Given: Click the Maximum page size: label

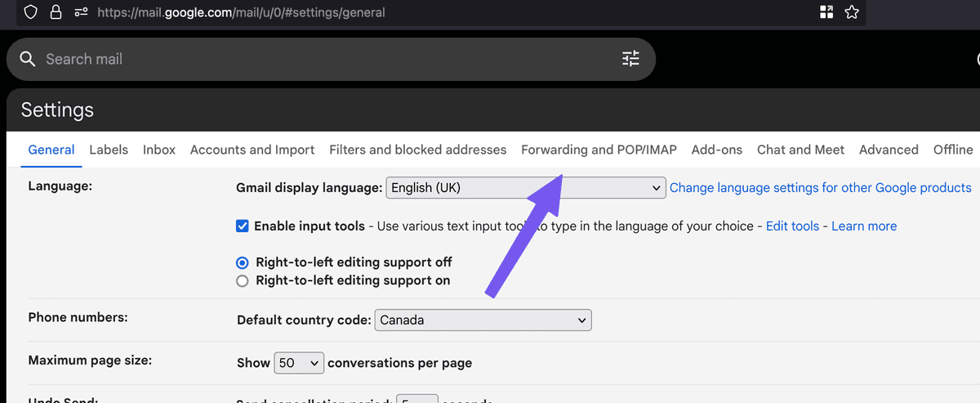Looking at the screenshot, I should tap(91, 360).
